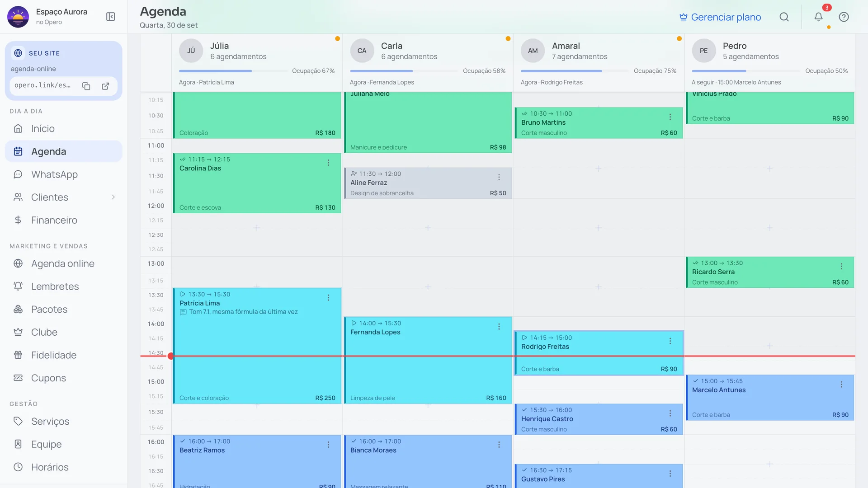Open Agenda online page
Screen dimensions: 868x488
63,263
